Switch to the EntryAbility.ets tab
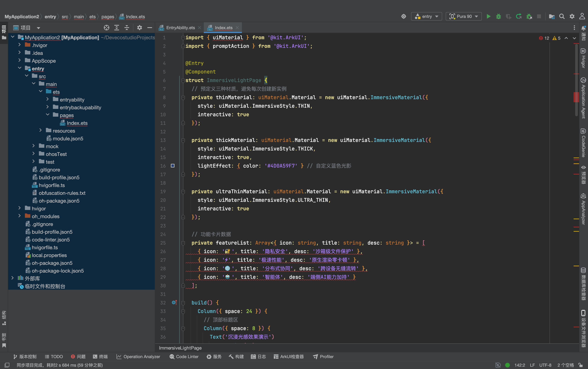Viewport: 588px width, 369px height. [180, 28]
